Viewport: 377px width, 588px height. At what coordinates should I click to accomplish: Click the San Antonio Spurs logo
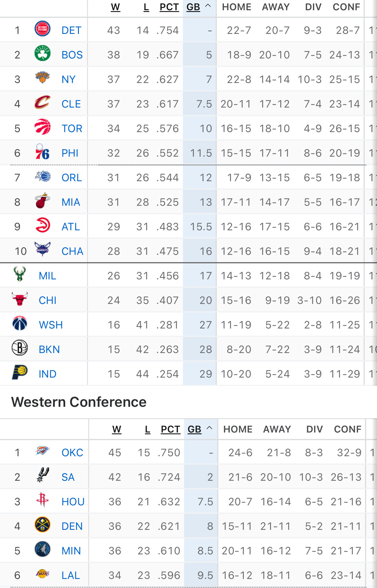click(42, 475)
